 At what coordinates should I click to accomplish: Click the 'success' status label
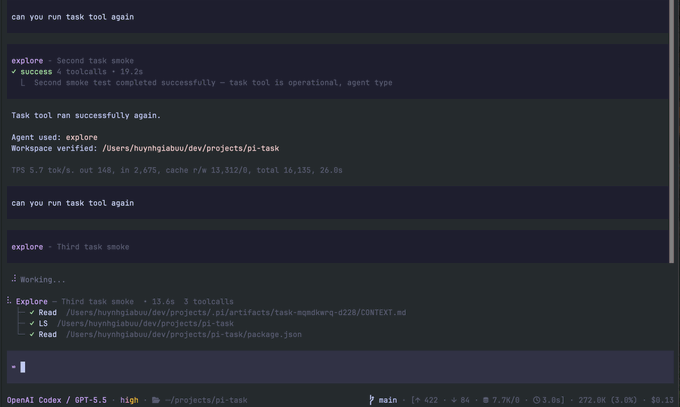click(x=36, y=72)
